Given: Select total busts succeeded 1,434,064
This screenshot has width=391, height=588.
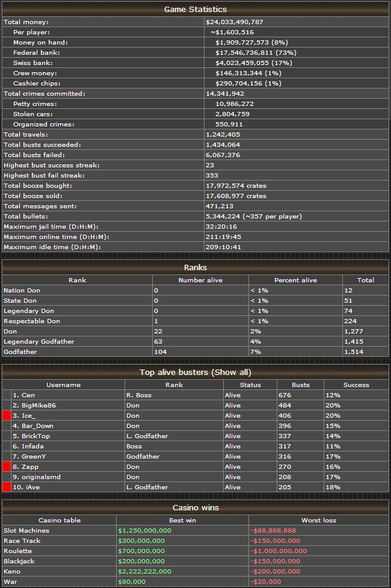Looking at the screenshot, I should click(223, 145).
